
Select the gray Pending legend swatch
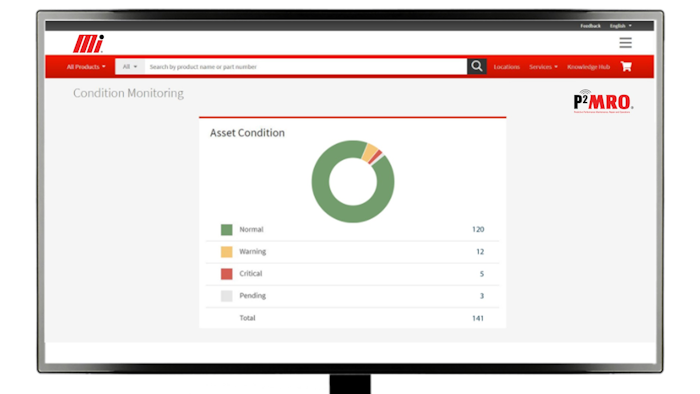[227, 296]
